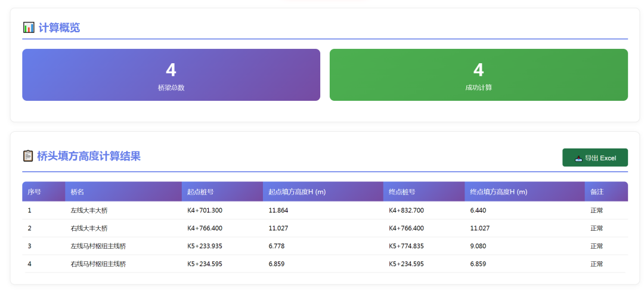The height and width of the screenshot is (294, 644).
Task: Click end station K5+774.835
Action: (406, 246)
